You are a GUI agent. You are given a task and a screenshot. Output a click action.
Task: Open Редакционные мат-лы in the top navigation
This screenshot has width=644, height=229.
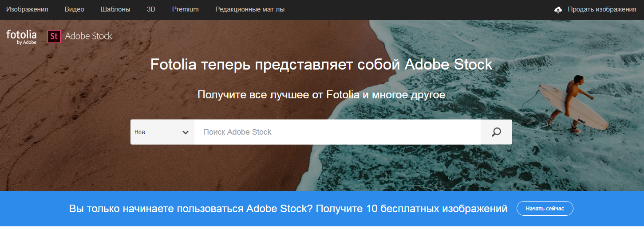[x=250, y=9]
